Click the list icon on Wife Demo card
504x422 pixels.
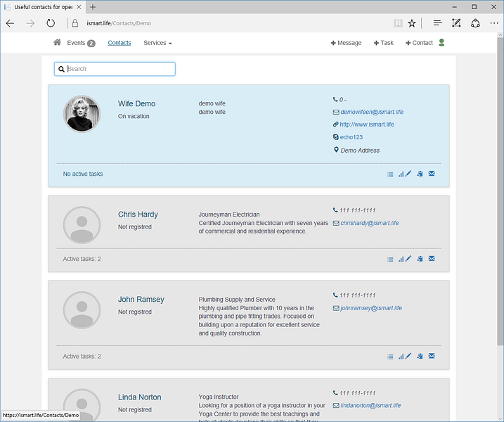click(x=390, y=174)
